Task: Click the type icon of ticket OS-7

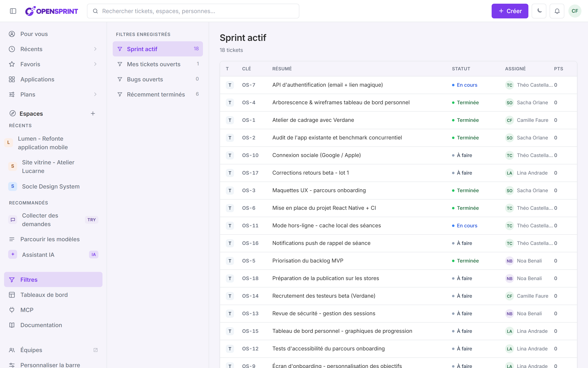Action: [x=230, y=85]
